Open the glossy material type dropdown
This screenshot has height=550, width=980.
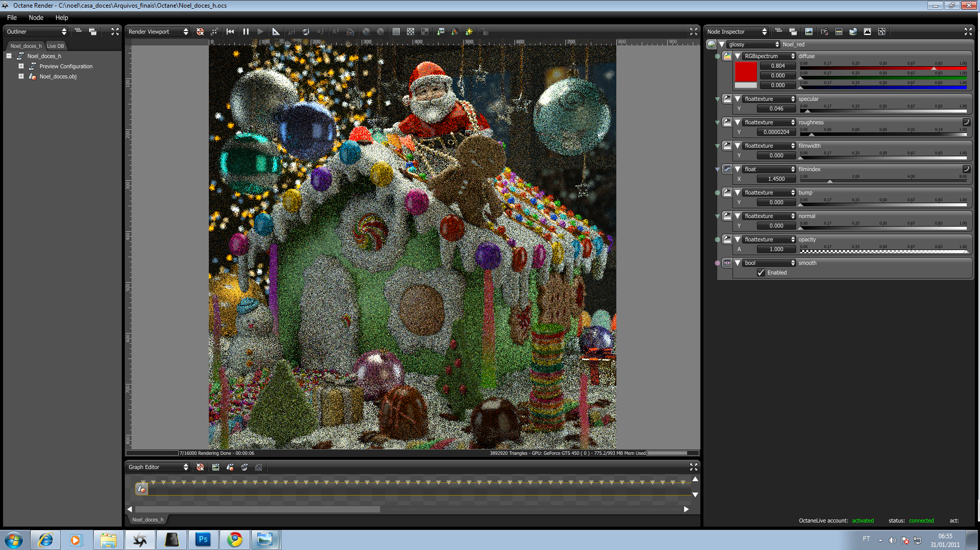coord(753,44)
